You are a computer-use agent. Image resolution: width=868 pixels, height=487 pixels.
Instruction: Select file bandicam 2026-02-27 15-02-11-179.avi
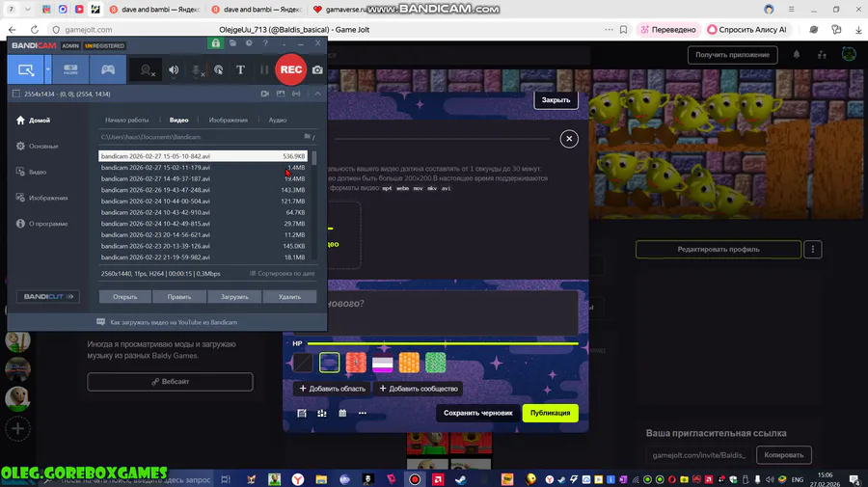click(203, 168)
